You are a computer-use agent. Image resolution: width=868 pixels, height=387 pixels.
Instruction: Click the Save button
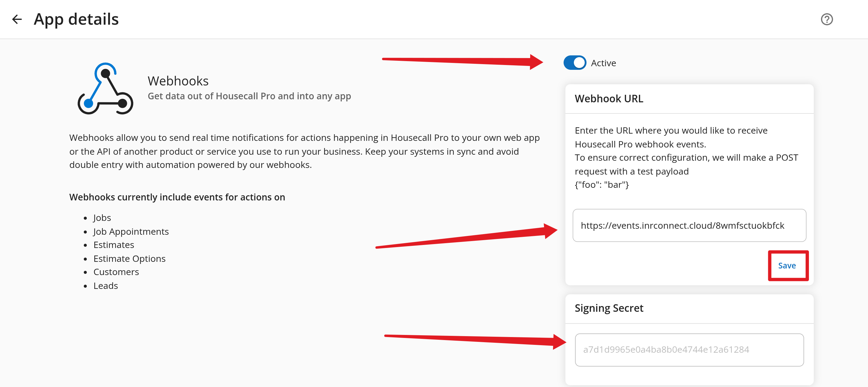pyautogui.click(x=787, y=265)
